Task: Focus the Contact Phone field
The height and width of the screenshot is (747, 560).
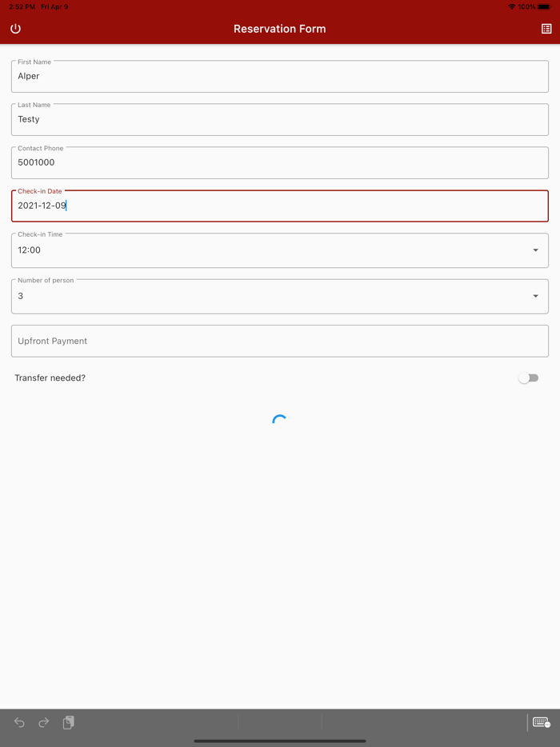Action: (x=280, y=163)
